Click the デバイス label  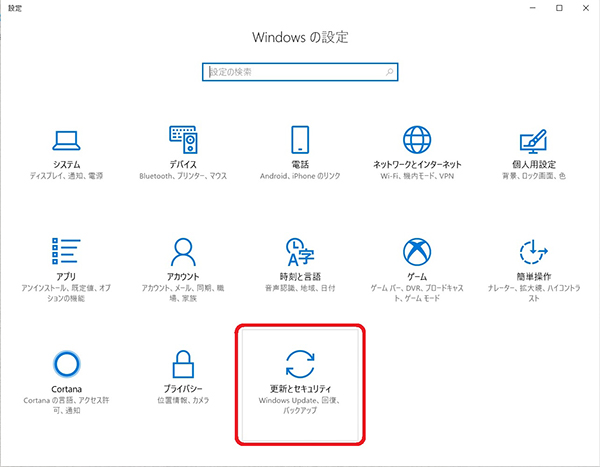183,165
